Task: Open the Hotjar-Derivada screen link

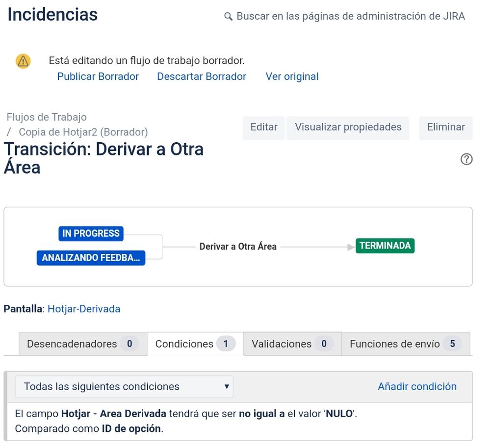Action: point(83,309)
